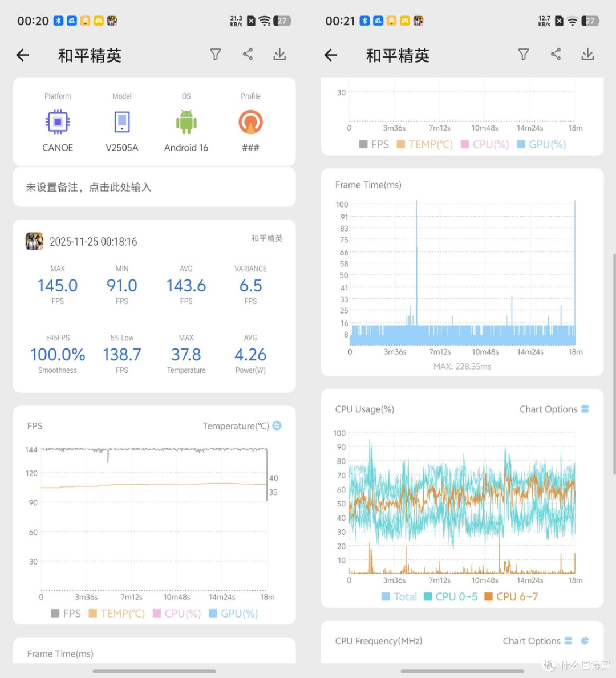Viewport: 616px width, 678px height.
Task: Toggle FPS legend on right screen chart
Action: pos(374,144)
